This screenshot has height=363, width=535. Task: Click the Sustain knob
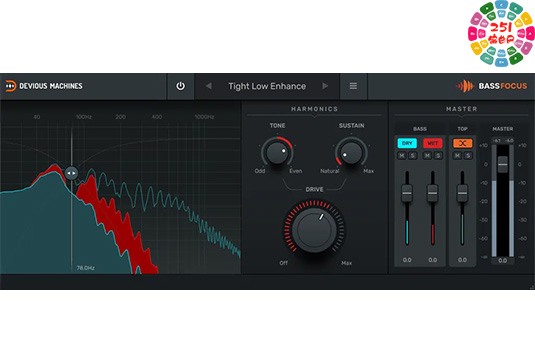point(351,152)
